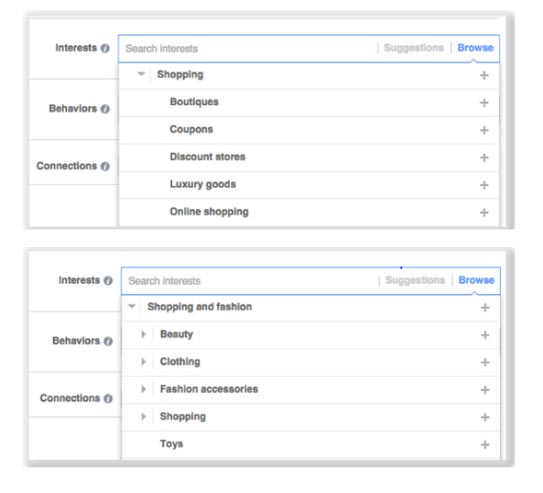The image size is (543, 493).
Task: Add Online shopping with its plus icon
Action: (484, 212)
